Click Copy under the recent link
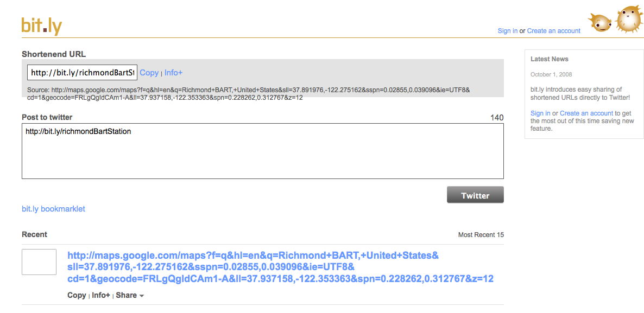This screenshot has height=313, width=644. click(77, 295)
